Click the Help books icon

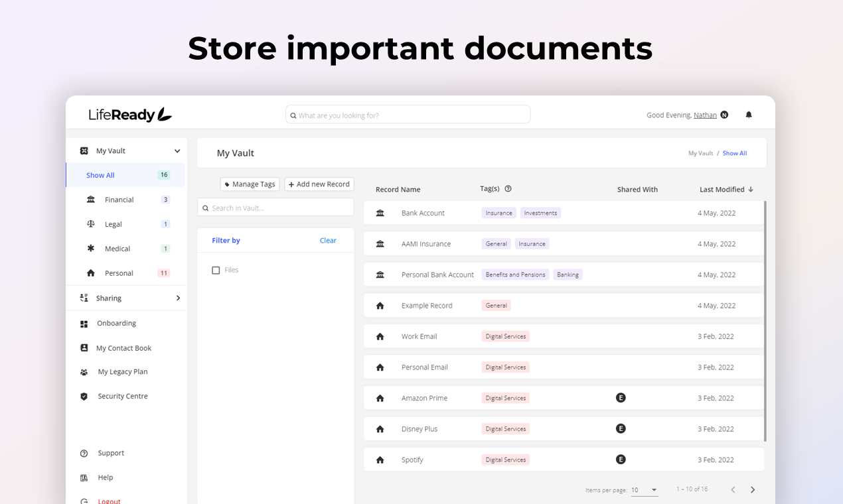(84, 477)
